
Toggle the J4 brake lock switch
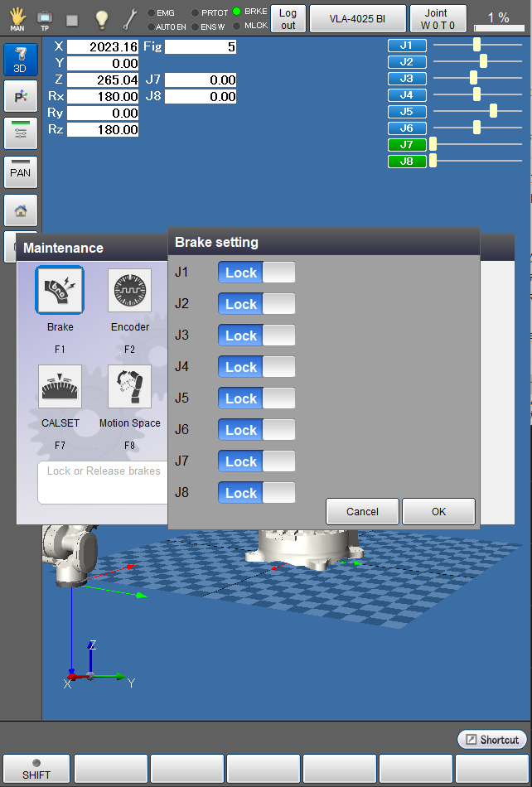click(256, 367)
